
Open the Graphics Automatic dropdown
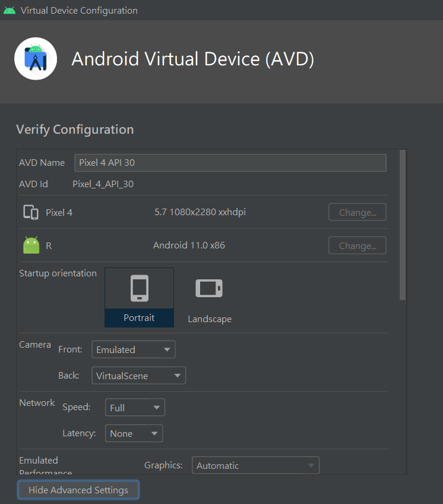point(256,465)
